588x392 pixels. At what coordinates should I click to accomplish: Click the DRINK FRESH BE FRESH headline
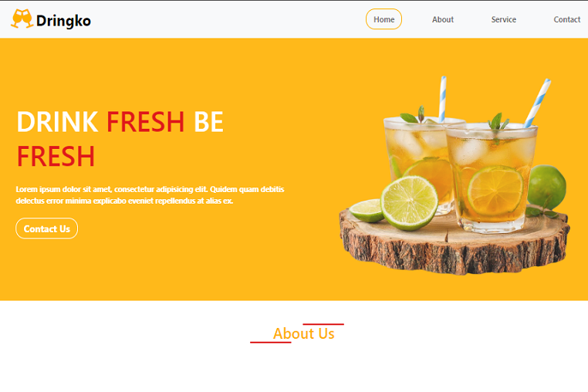click(x=120, y=139)
